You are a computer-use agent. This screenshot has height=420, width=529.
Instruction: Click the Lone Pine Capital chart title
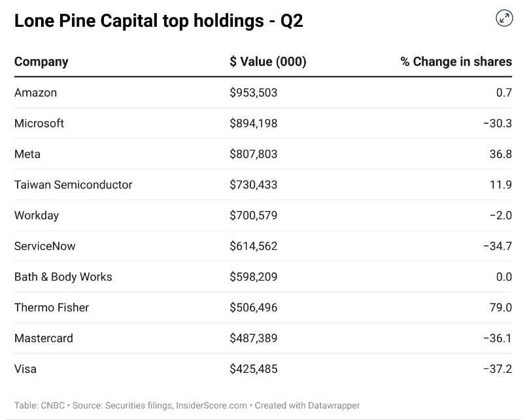click(159, 21)
